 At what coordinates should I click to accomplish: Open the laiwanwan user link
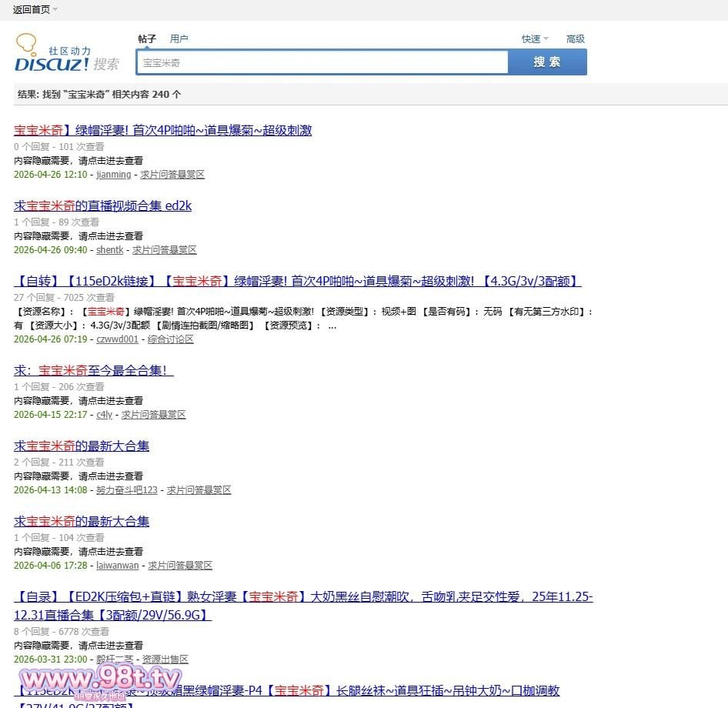click(117, 566)
